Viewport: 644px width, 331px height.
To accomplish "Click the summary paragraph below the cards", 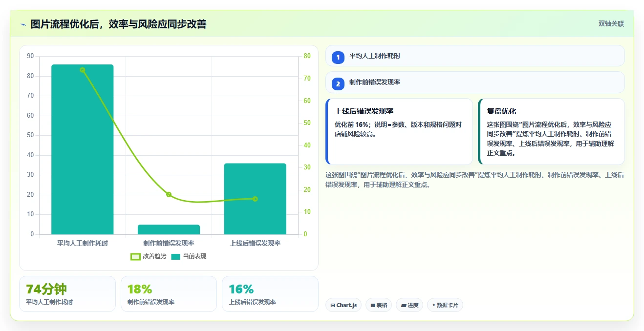I will tap(474, 180).
